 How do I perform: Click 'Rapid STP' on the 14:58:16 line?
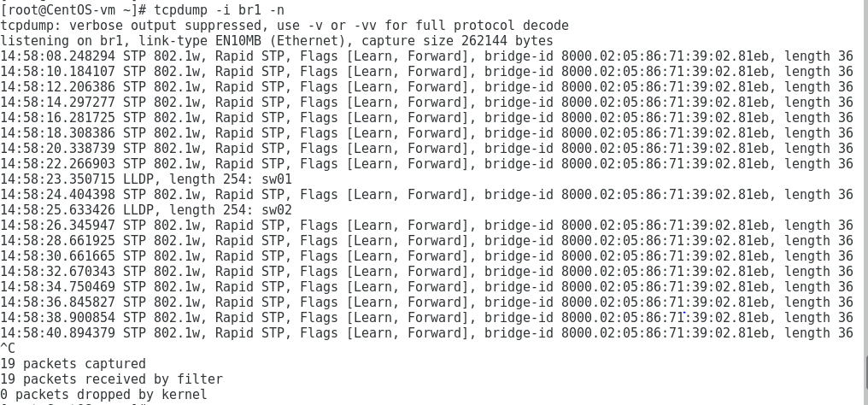(x=249, y=118)
